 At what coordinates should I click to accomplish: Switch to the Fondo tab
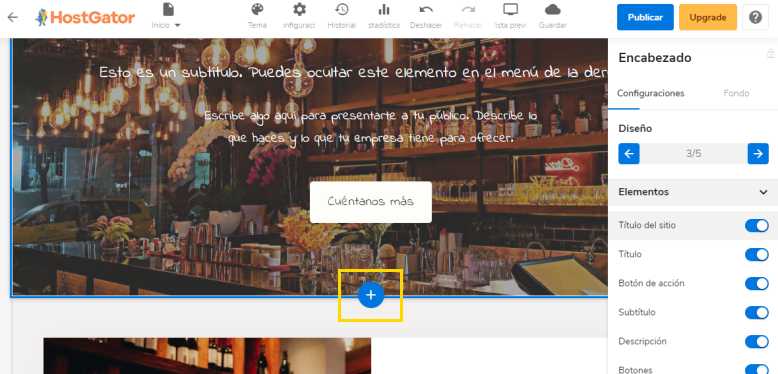[736, 93]
